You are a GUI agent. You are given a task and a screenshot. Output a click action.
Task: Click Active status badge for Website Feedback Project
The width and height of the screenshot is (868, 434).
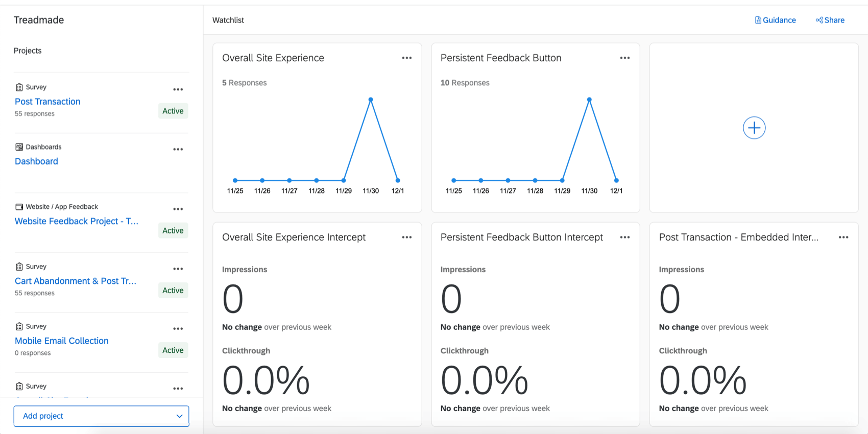pyautogui.click(x=173, y=231)
